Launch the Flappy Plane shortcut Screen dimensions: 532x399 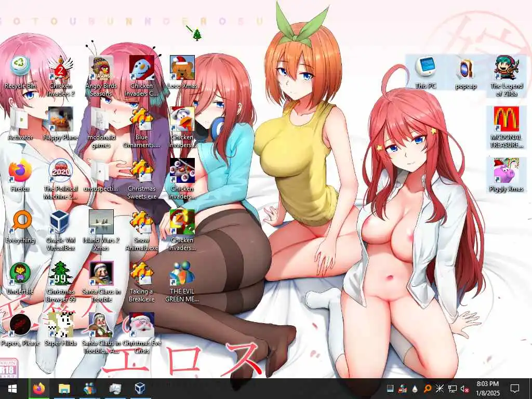point(60,124)
